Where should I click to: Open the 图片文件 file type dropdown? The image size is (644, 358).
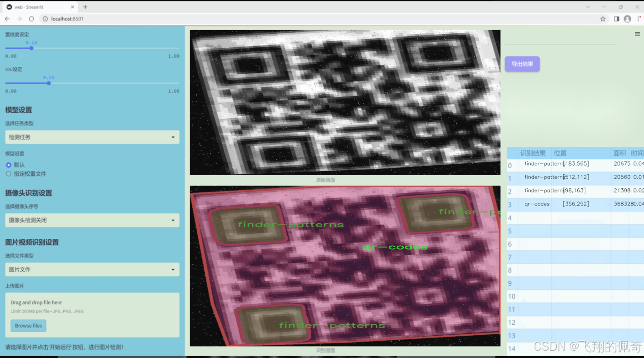click(92, 269)
